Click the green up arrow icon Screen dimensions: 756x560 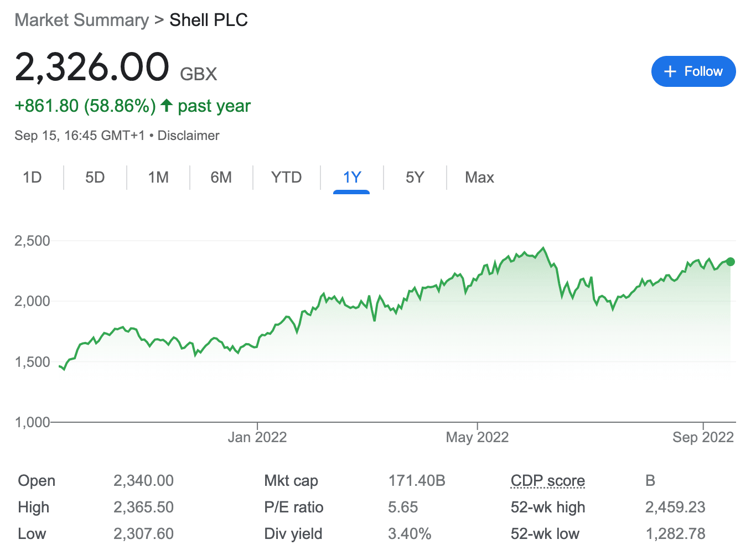pos(167,105)
